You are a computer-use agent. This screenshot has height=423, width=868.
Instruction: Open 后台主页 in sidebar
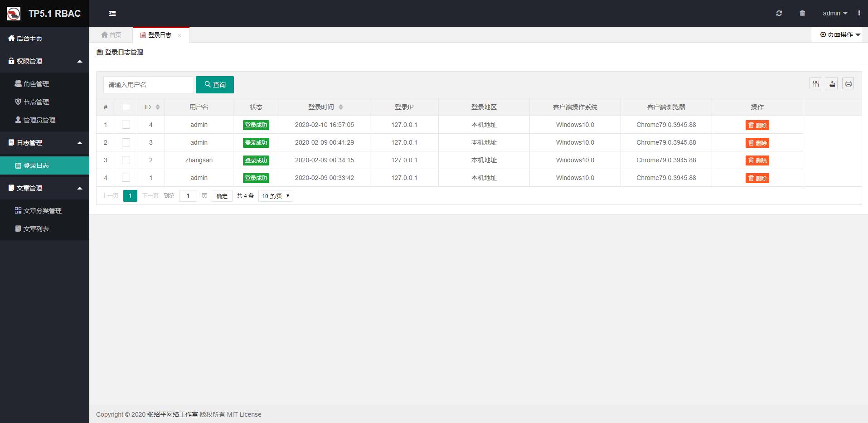point(44,39)
